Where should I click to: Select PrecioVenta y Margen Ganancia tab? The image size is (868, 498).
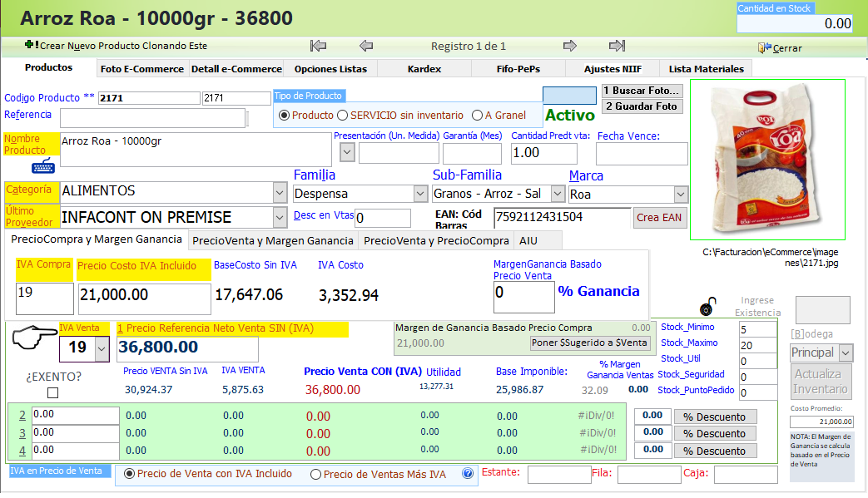tap(273, 241)
